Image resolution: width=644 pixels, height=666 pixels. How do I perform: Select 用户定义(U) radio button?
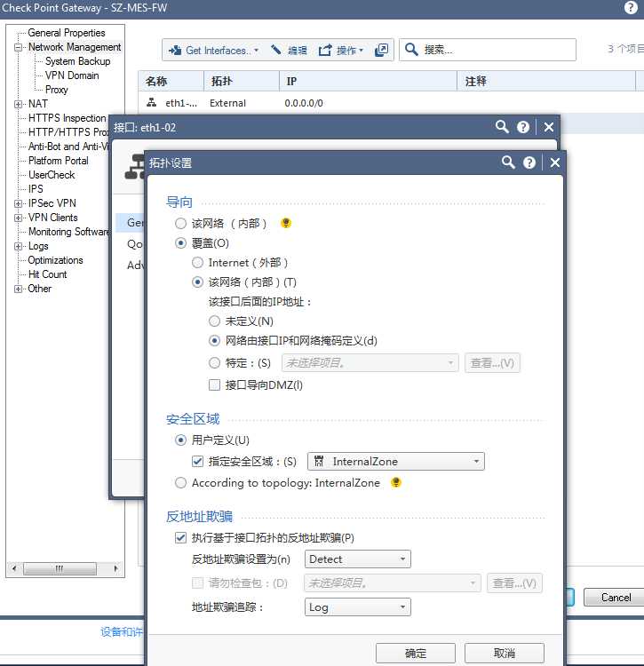click(x=180, y=440)
